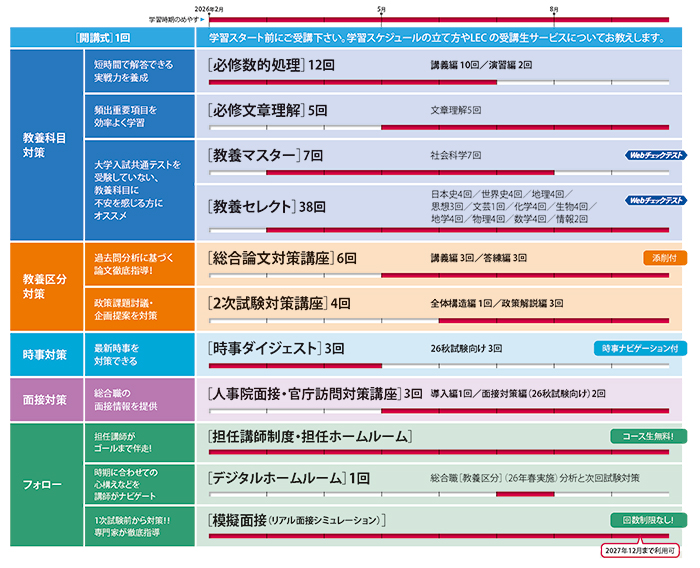Click the Webチェックテスト badge in 教養マスター row

click(656, 155)
